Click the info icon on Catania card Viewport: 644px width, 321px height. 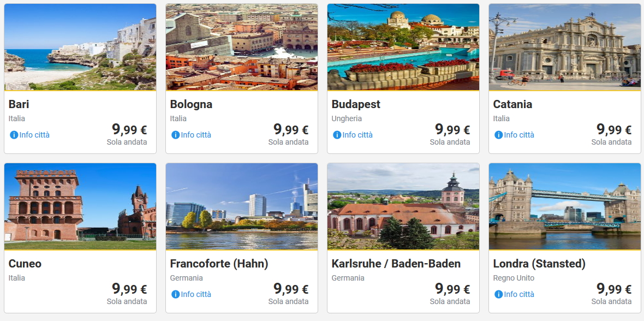click(x=499, y=135)
